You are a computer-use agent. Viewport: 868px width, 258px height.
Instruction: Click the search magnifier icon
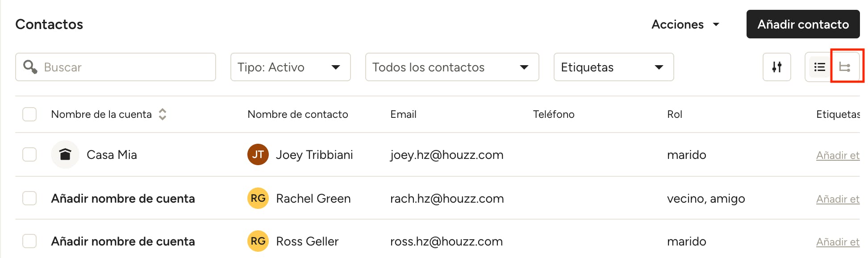30,67
